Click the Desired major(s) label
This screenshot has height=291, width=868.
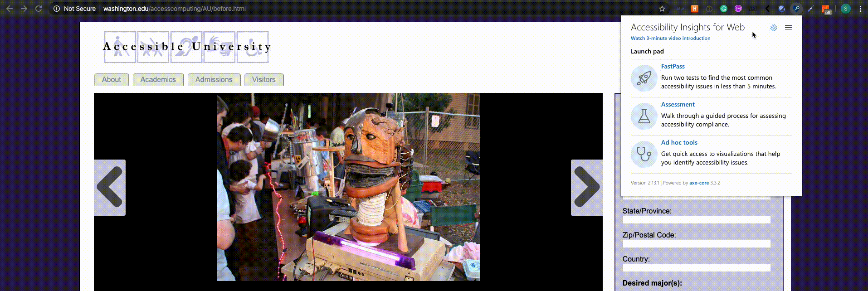(652, 283)
